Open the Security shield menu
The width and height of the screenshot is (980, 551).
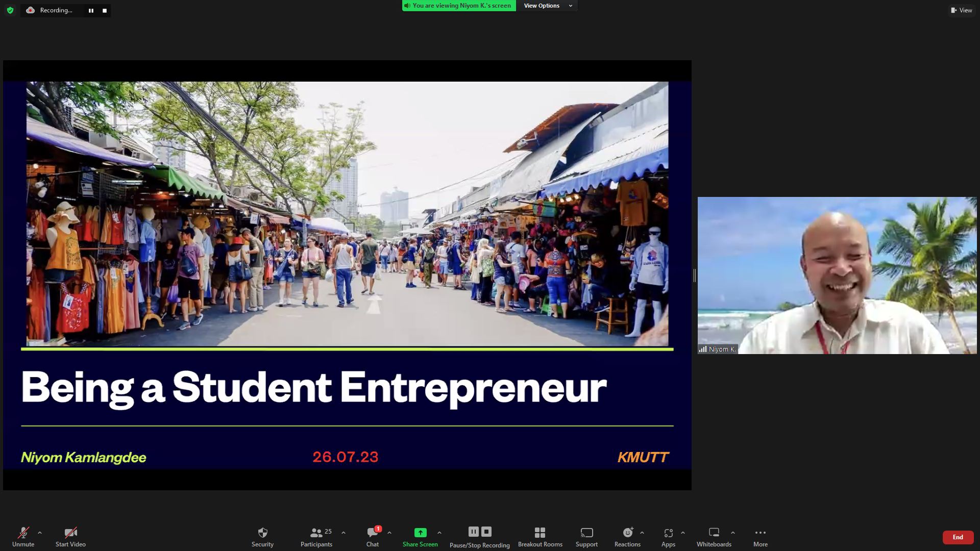(262, 537)
